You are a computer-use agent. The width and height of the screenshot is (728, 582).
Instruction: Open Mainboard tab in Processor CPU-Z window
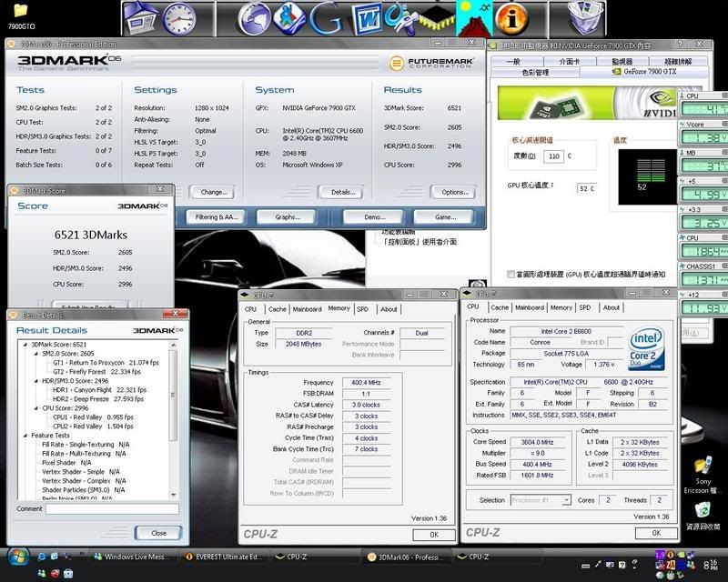tap(530, 307)
